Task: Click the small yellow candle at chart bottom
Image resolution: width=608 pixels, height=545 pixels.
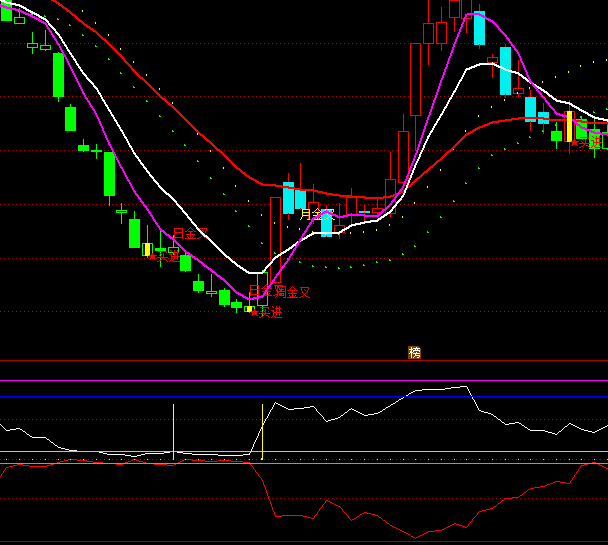Action: 248,308
